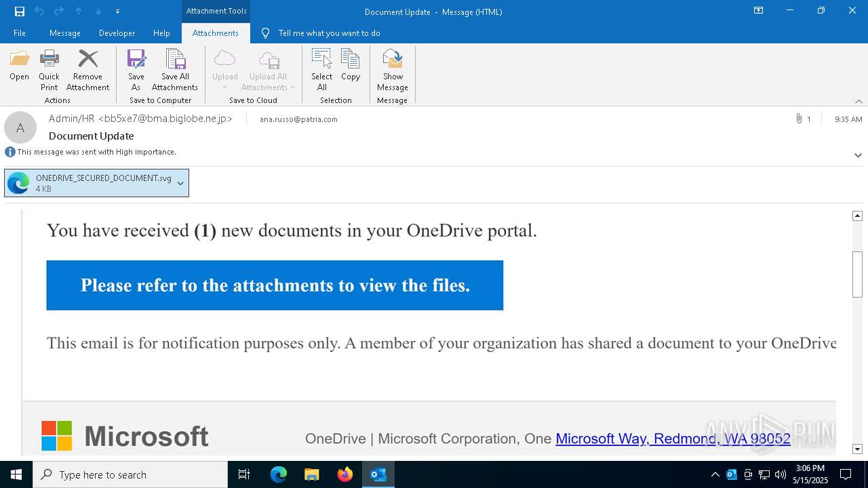Open the notification center icon
This screenshot has height=488, width=868.
tap(846, 474)
